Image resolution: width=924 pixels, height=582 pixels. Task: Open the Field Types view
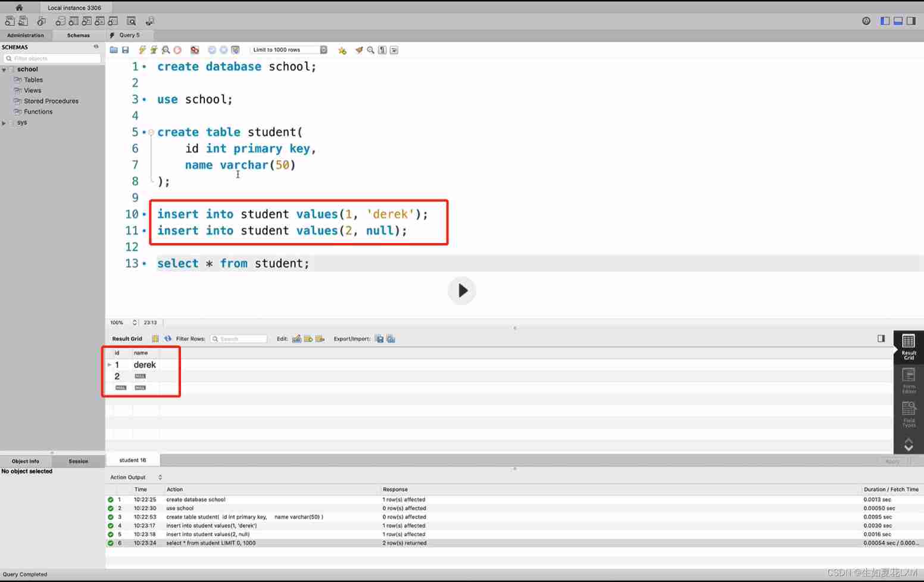pyautogui.click(x=909, y=415)
